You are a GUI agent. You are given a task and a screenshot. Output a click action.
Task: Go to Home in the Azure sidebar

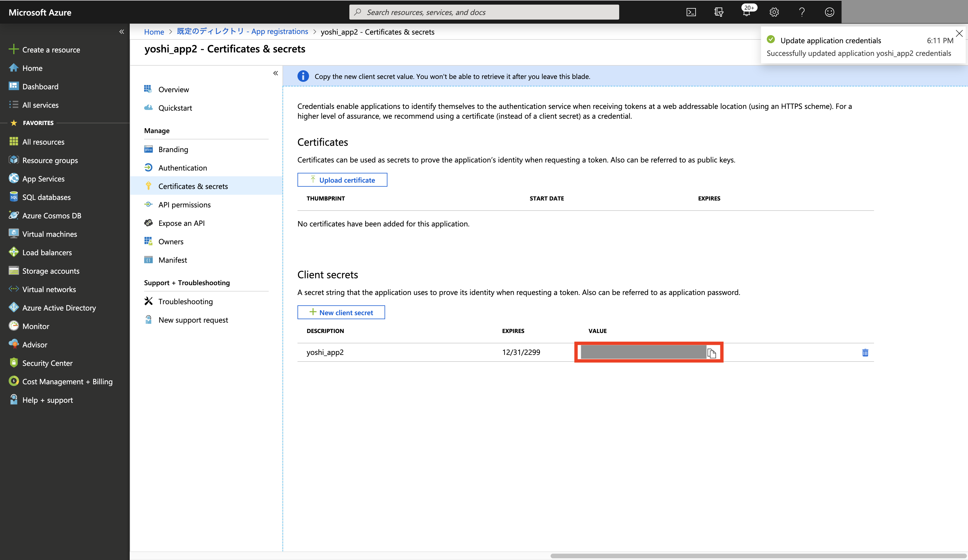26,68
